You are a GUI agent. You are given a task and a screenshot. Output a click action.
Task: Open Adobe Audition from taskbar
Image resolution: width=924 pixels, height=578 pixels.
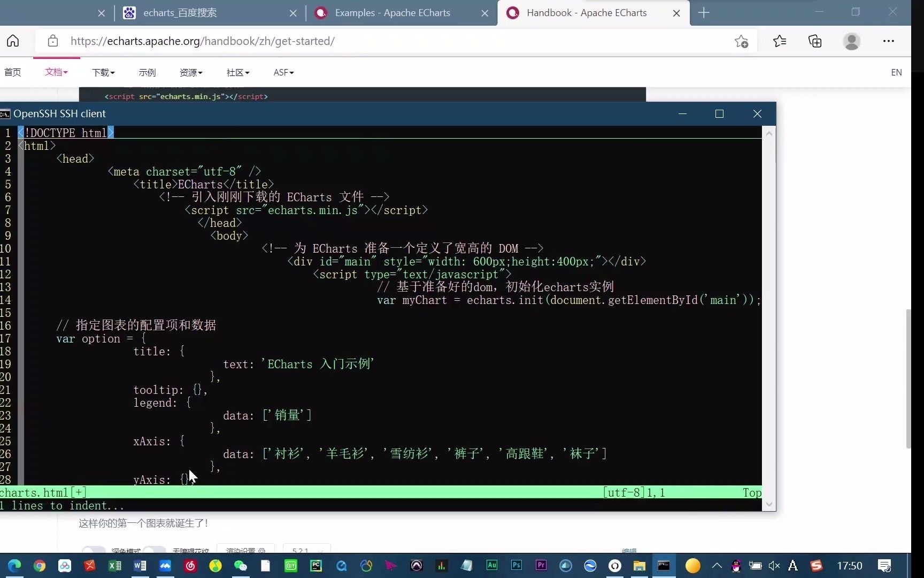491,565
